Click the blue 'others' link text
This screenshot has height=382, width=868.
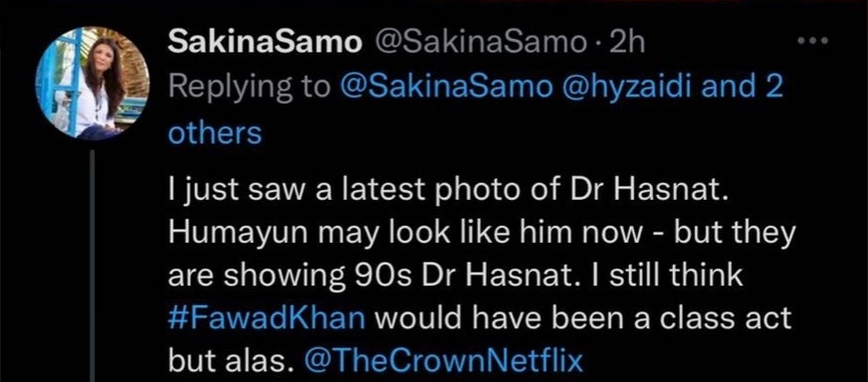tap(214, 133)
